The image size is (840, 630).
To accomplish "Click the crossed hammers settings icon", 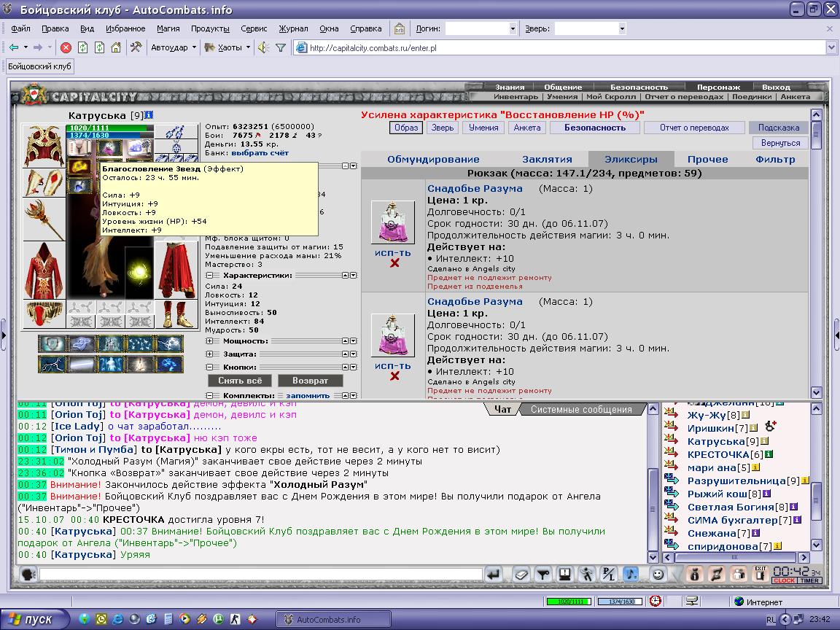I will pyautogui.click(x=136, y=47).
